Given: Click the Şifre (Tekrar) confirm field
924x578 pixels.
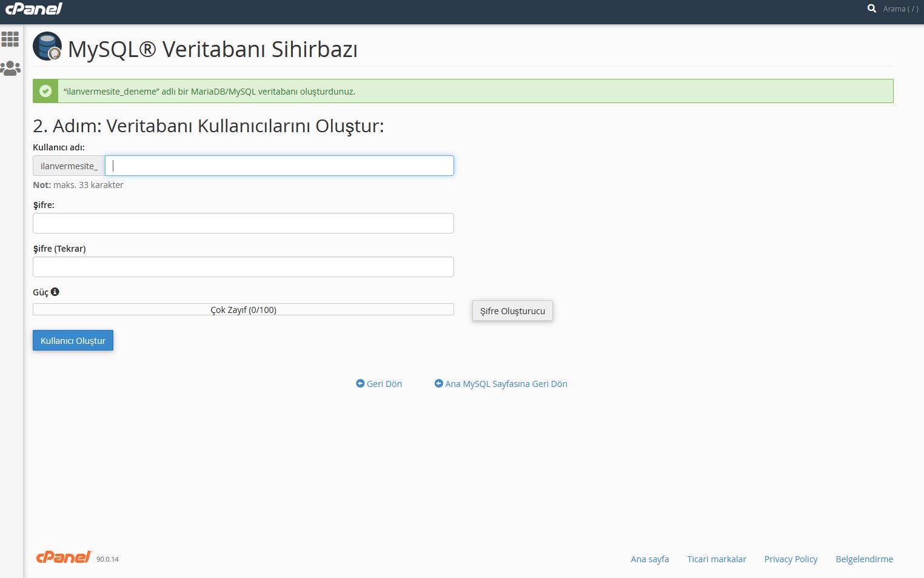Looking at the screenshot, I should pyautogui.click(x=243, y=267).
